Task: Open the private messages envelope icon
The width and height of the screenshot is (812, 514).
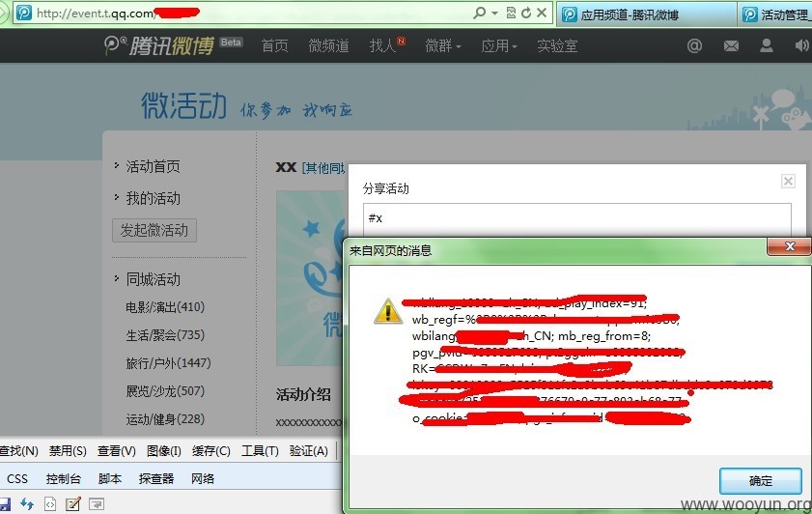Action: [731, 46]
